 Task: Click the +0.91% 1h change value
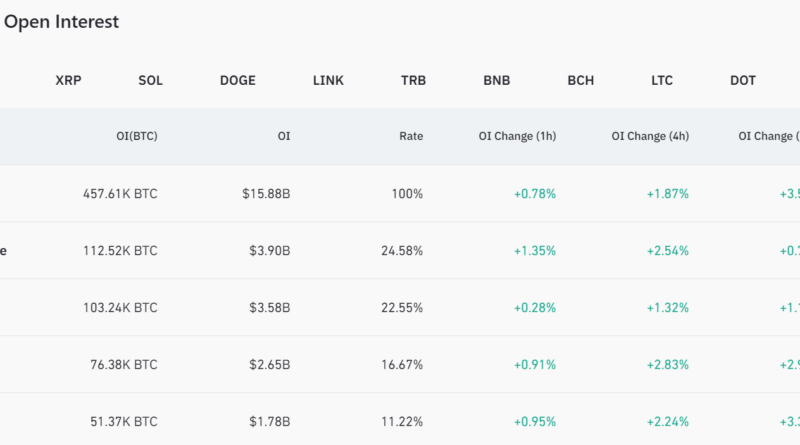pyautogui.click(x=535, y=365)
